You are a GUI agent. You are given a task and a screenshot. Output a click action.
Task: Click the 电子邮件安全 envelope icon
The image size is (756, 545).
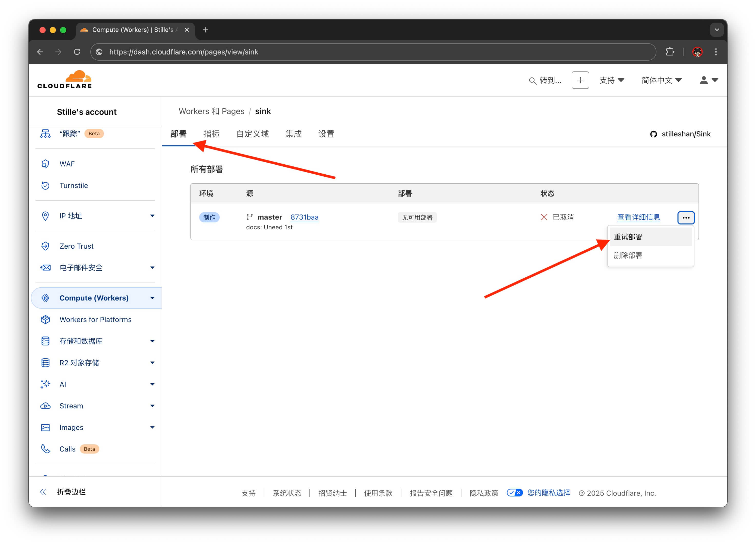click(45, 268)
